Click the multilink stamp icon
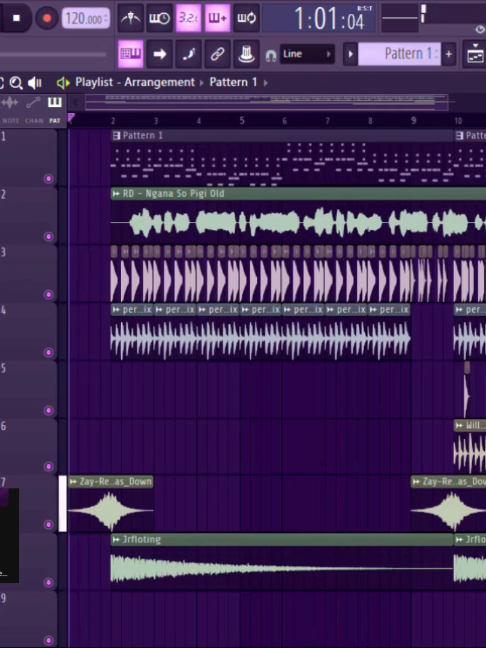The width and height of the screenshot is (486, 648). tap(246, 54)
